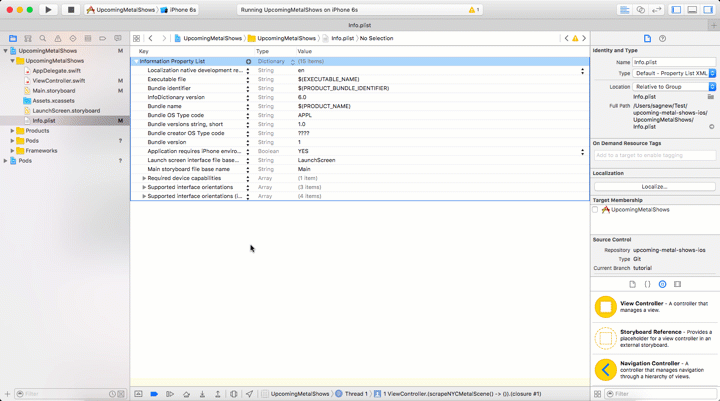
Task: Select LaunchScreen.storyboard in navigator
Action: point(66,111)
